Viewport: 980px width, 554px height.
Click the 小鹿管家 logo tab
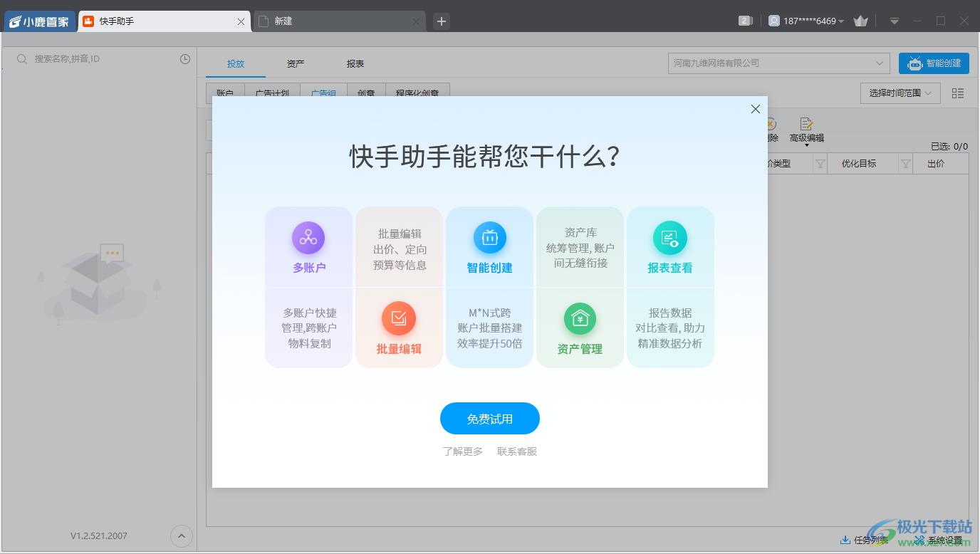click(39, 21)
